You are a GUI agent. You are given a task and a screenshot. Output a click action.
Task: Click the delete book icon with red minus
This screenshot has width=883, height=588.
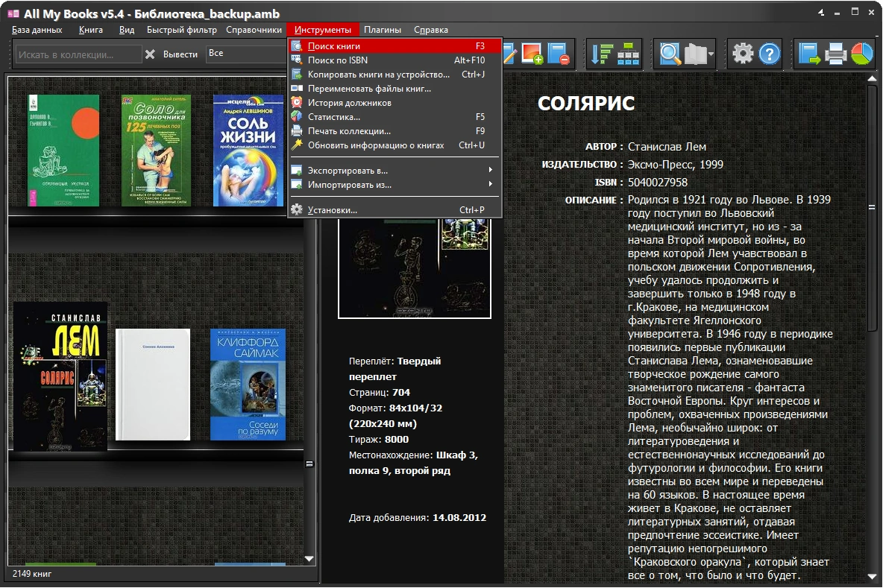tap(559, 54)
